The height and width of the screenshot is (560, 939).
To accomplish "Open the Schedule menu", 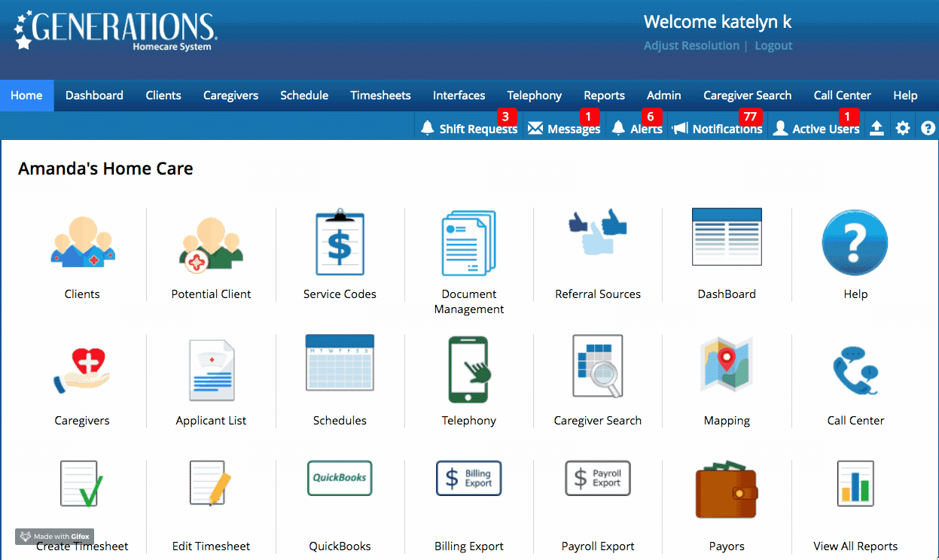I will 304,96.
